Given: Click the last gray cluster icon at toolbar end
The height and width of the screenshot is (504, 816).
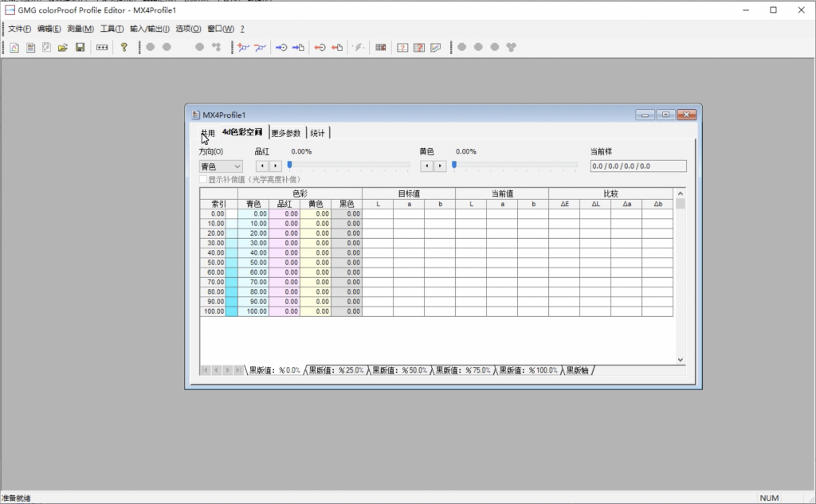Looking at the screenshot, I should pos(511,47).
